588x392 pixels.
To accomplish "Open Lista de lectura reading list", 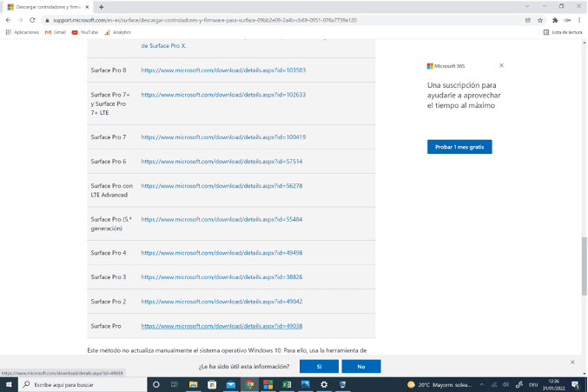I will coord(563,32).
